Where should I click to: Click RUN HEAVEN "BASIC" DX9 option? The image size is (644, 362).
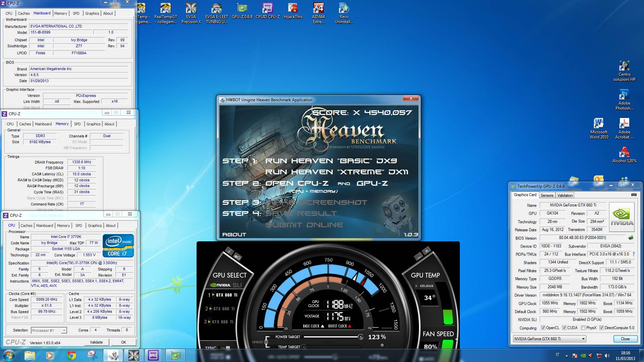pyautogui.click(x=331, y=161)
